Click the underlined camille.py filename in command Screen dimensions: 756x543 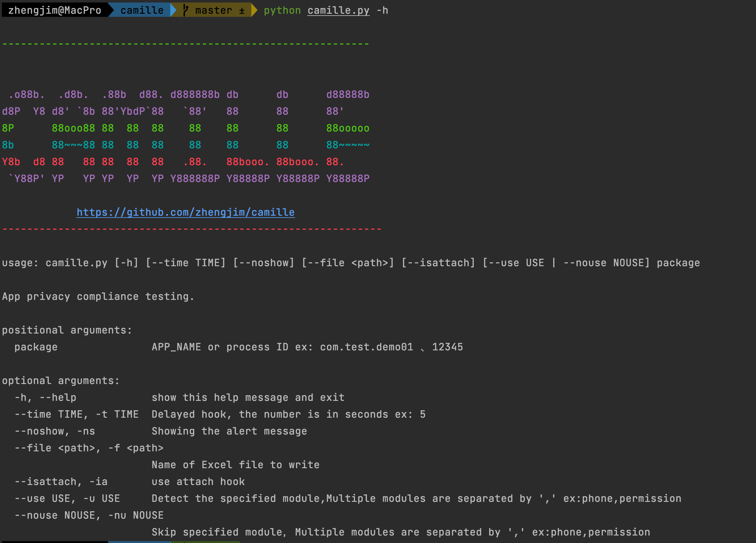tap(338, 10)
